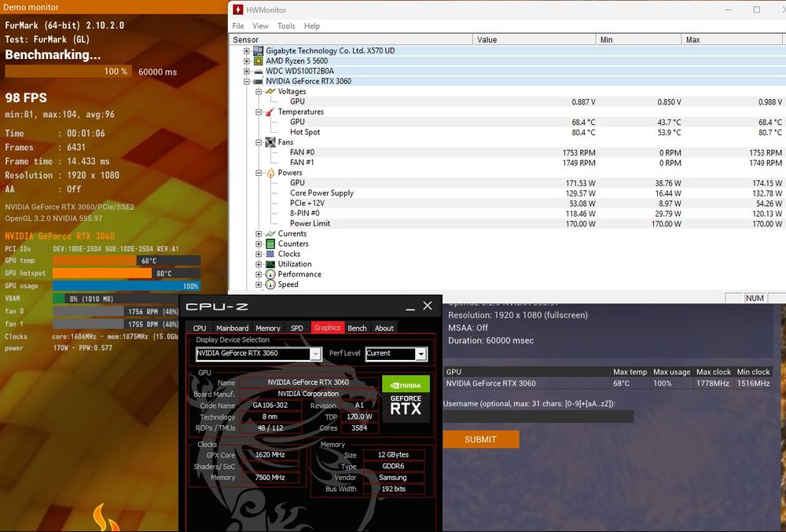Image resolution: width=786 pixels, height=532 pixels.
Task: Click the Gigabyte X570 UD motherboard icon
Action: coord(258,50)
